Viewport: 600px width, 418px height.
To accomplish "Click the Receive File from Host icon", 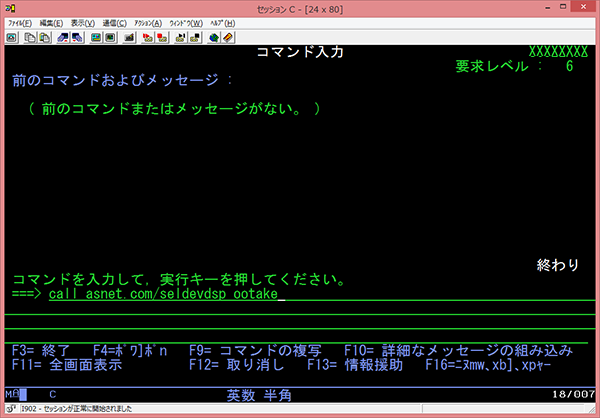I will tap(76, 37).
